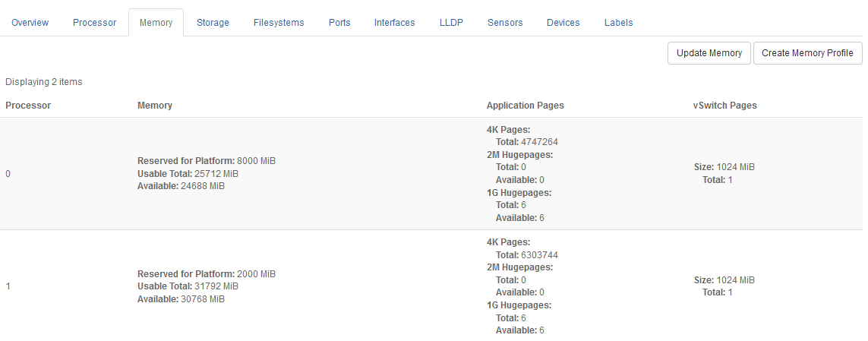868x341 pixels.
Task: Select the Memory tab
Action: [x=156, y=23]
